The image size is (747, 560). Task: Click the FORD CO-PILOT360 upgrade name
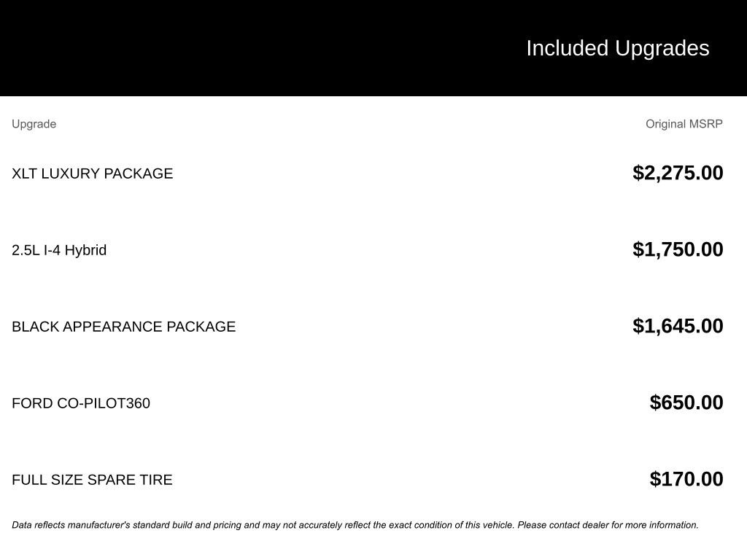(x=81, y=403)
